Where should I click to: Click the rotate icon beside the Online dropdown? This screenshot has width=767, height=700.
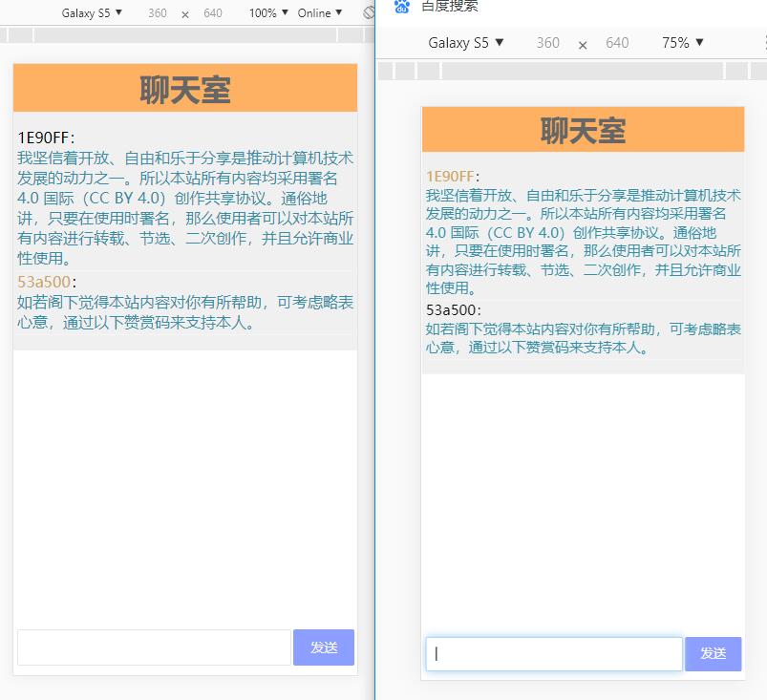pos(369,12)
